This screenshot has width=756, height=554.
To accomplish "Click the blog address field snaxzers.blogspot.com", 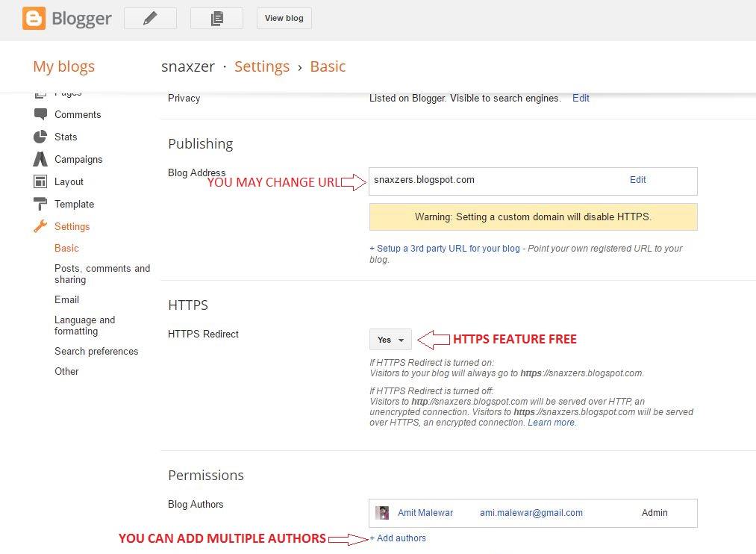I will coord(533,181).
